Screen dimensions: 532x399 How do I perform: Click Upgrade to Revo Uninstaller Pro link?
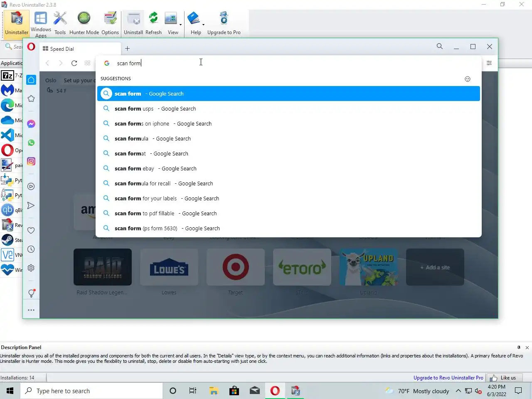click(448, 378)
